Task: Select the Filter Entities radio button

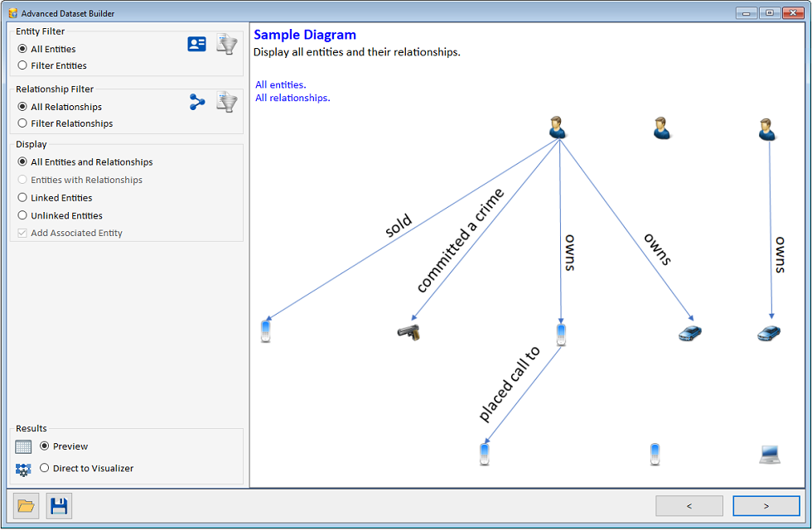Action: tap(22, 65)
